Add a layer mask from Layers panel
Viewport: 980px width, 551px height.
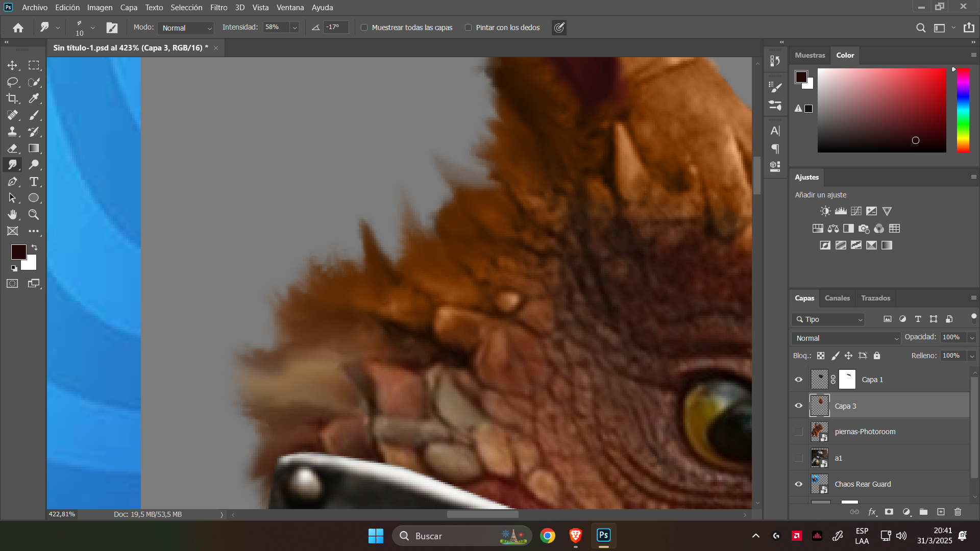[889, 512]
